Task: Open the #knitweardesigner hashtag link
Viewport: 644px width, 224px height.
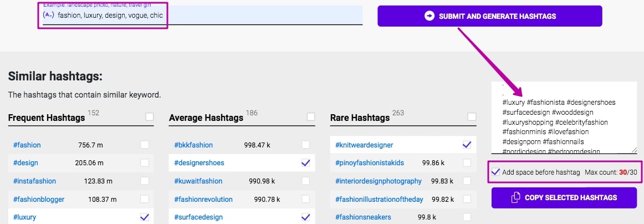Action: (364, 145)
